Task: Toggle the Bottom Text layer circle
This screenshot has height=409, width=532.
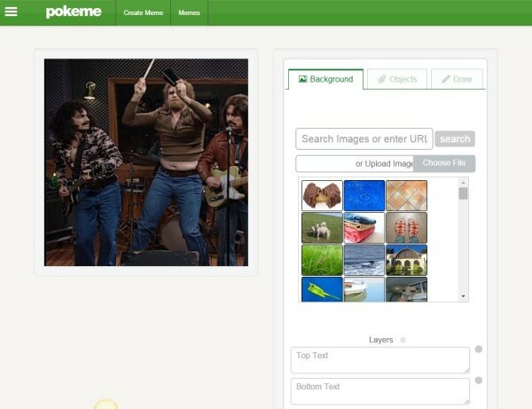Action: click(479, 381)
